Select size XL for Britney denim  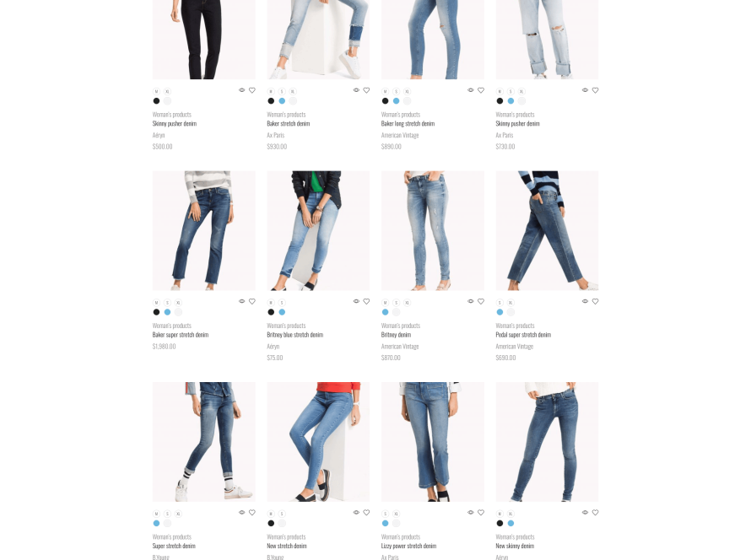407,303
